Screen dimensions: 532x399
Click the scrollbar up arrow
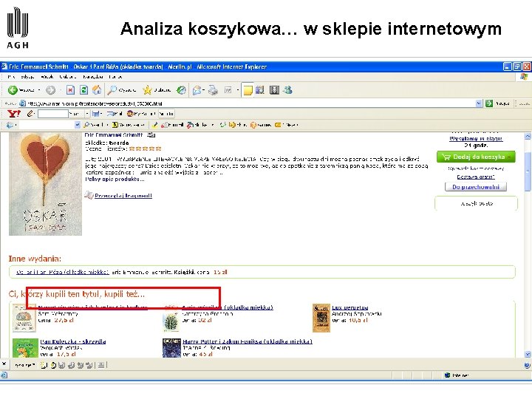(x=528, y=136)
